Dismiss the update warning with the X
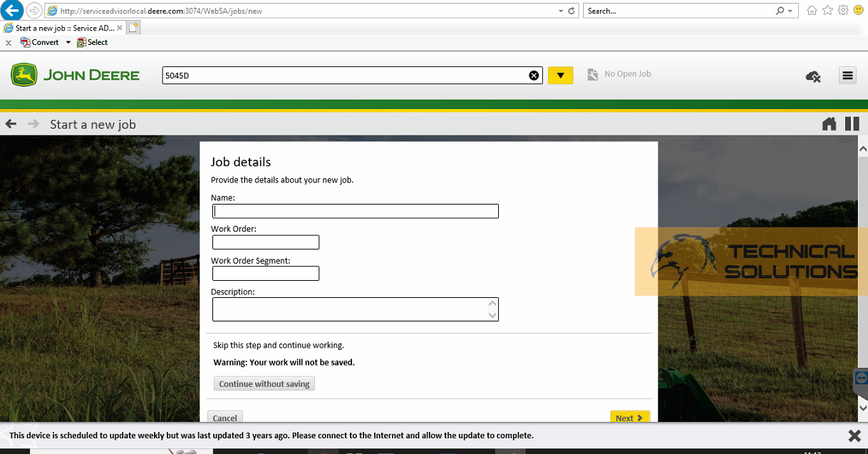 click(854, 435)
